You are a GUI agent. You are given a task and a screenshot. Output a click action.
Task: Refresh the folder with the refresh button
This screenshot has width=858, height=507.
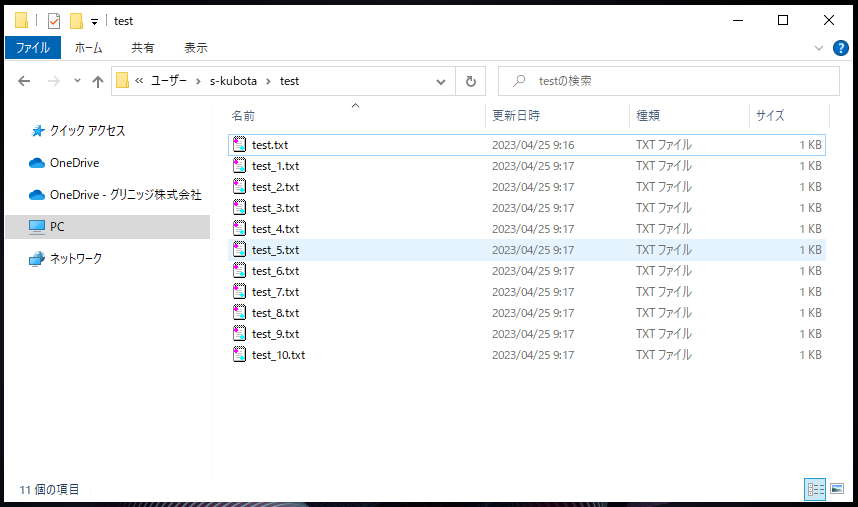[x=471, y=81]
